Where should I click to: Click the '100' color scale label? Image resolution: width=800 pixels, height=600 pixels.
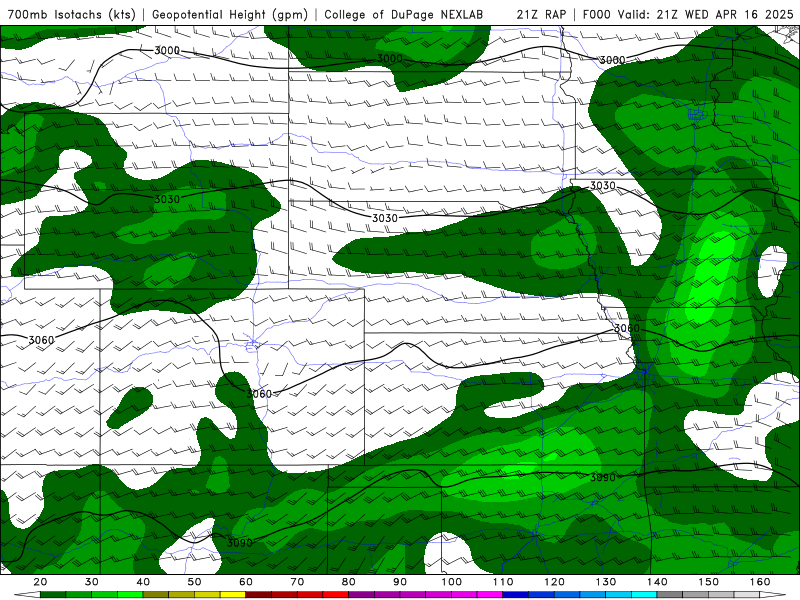[452, 582]
